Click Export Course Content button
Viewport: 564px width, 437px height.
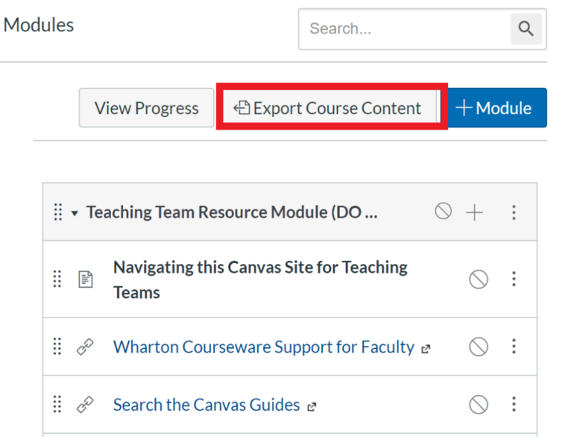click(x=330, y=108)
